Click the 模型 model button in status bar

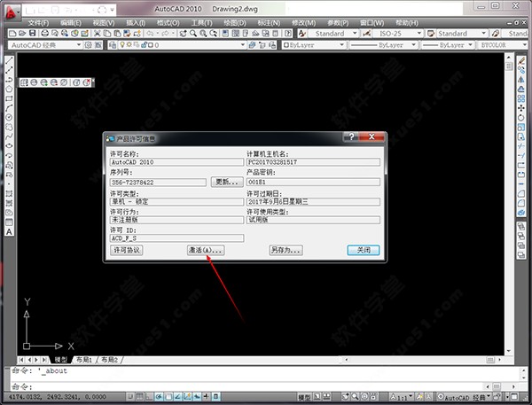303,397
